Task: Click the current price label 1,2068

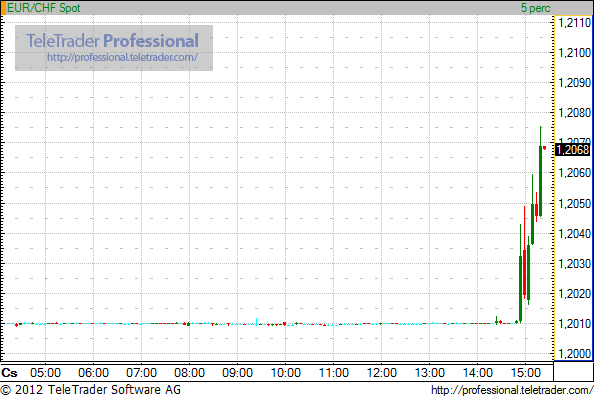Action: 573,150
